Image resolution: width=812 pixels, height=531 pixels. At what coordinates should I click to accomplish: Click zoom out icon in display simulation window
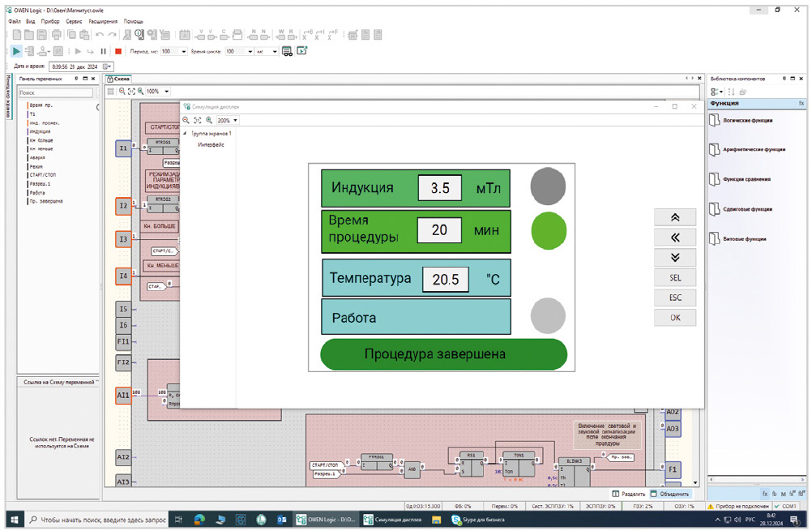click(x=186, y=120)
